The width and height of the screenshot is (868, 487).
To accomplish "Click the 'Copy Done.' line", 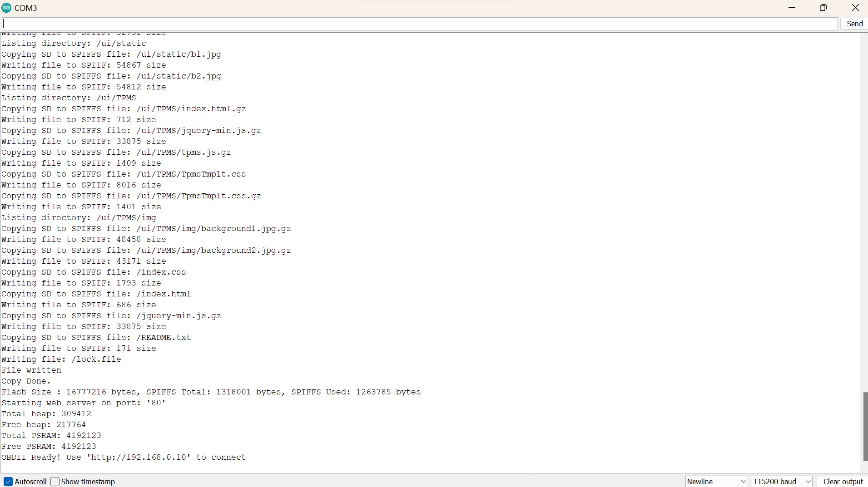I will [x=26, y=381].
